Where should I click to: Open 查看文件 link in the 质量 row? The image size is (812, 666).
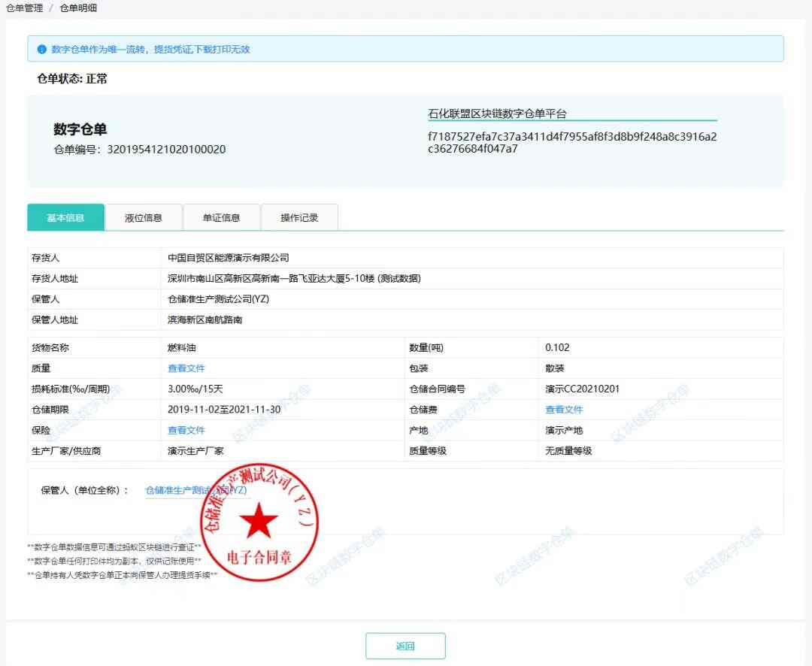click(x=186, y=368)
